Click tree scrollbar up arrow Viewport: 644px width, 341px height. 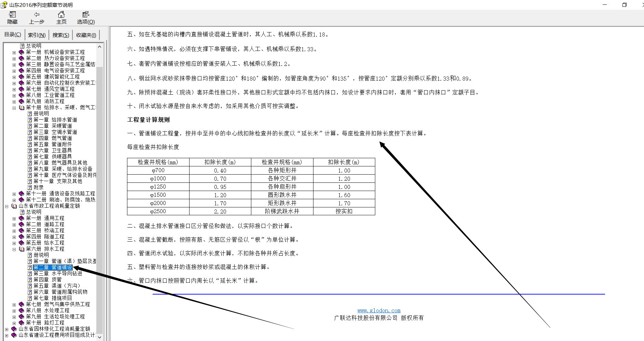99,46
